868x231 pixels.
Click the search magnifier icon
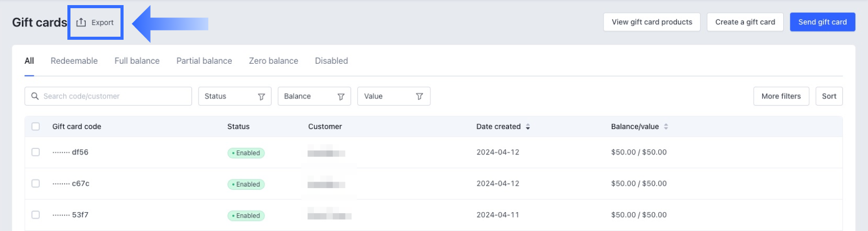[35, 96]
